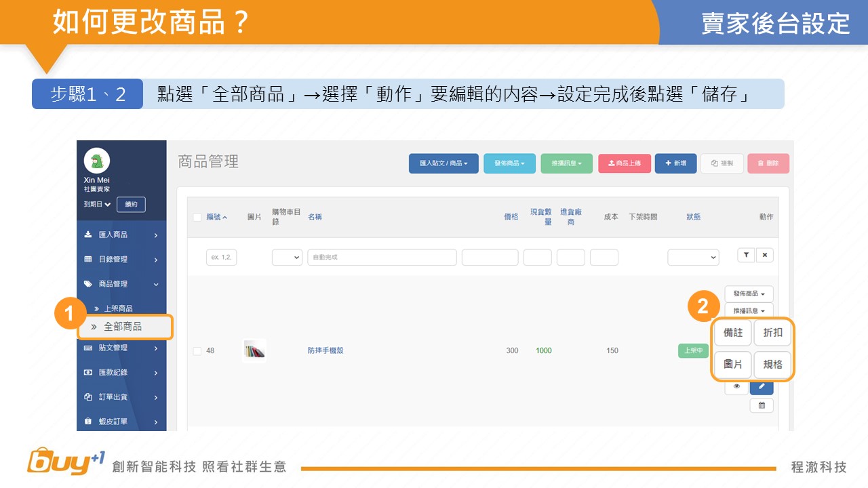Open the calendar icon button in the product row
Image resolution: width=868 pixels, height=488 pixels.
[762, 405]
